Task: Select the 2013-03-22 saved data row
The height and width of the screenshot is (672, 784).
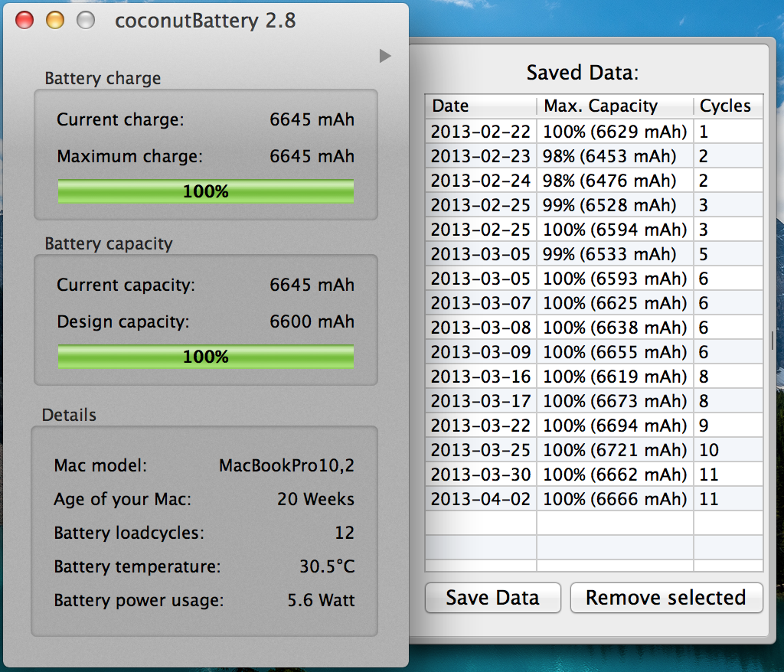Action: tap(594, 426)
